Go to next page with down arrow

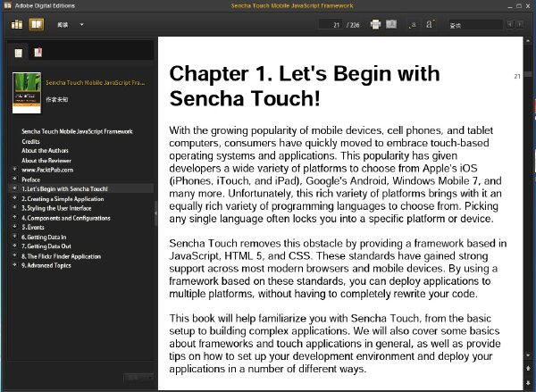click(x=529, y=382)
